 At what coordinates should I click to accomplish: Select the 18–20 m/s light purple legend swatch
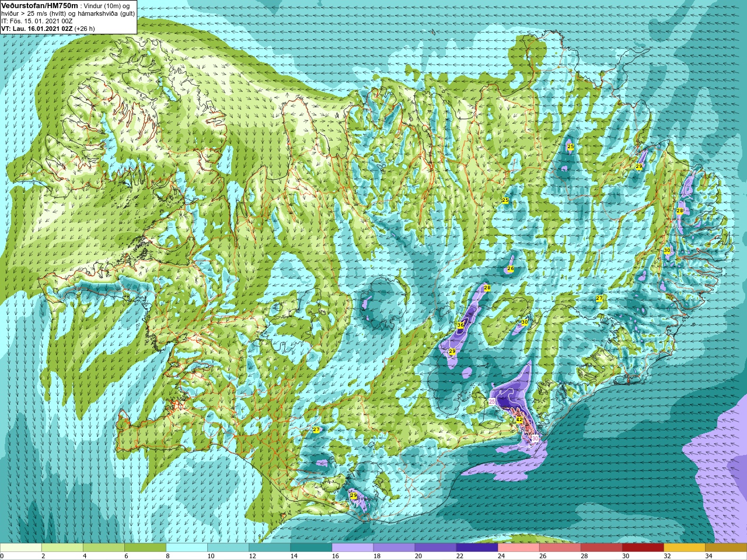point(395,548)
